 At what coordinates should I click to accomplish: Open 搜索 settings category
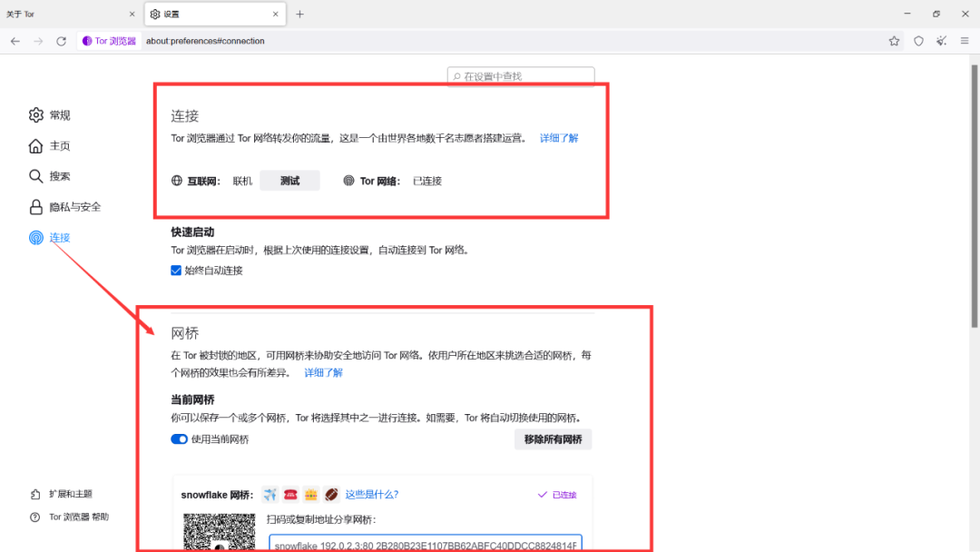[x=50, y=176]
